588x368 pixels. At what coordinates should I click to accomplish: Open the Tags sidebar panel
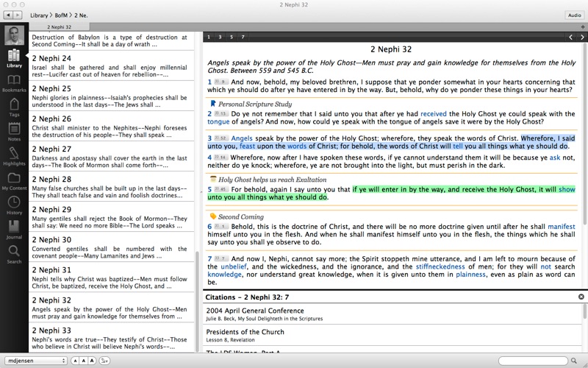pyautogui.click(x=13, y=107)
